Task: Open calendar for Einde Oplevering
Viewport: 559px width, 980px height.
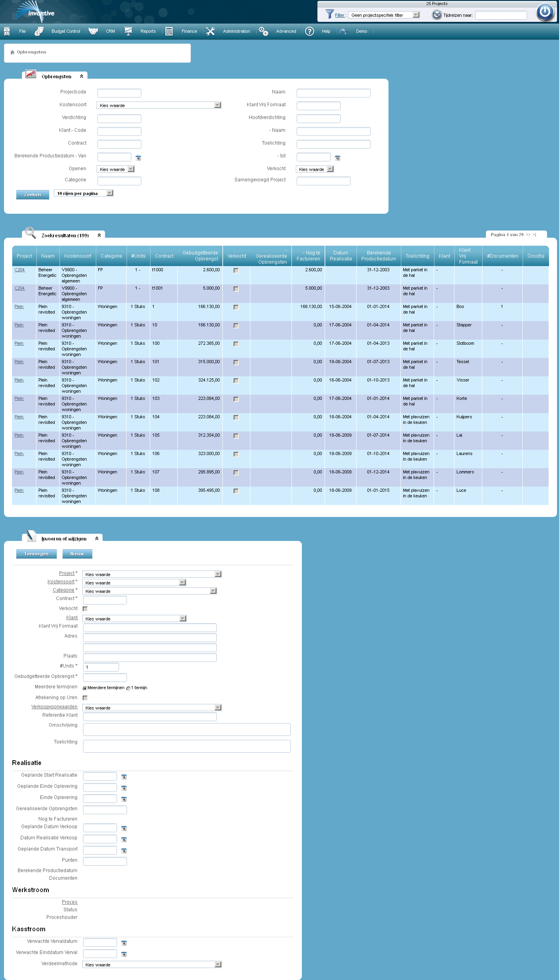Action: coord(124,799)
